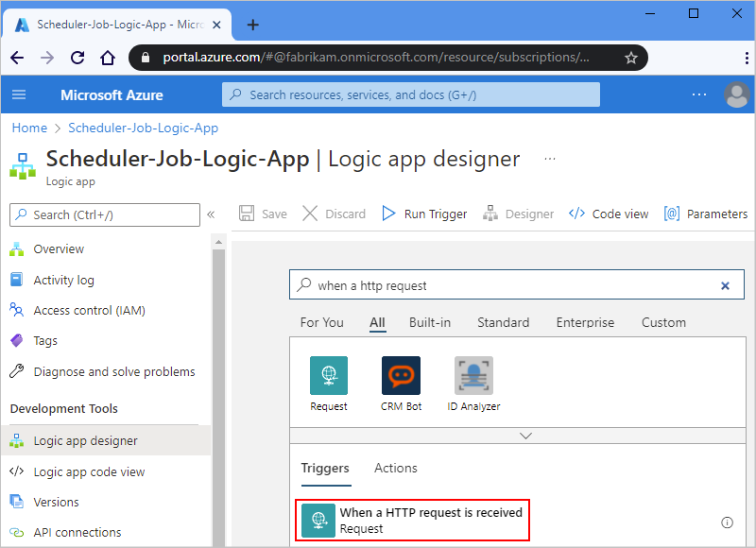Open a new browser tab
This screenshot has width=756, height=548.
coord(252,25)
